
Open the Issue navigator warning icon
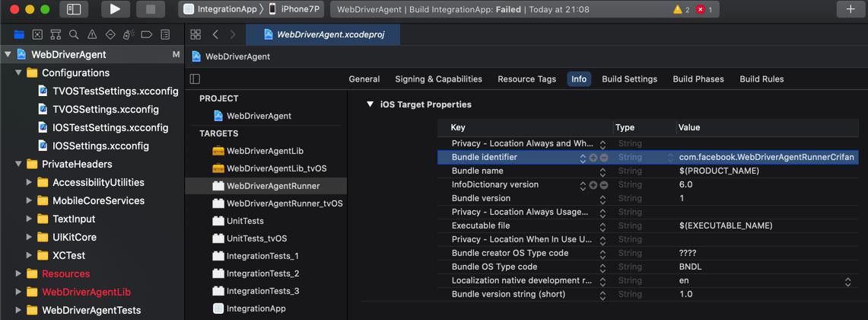(92, 34)
